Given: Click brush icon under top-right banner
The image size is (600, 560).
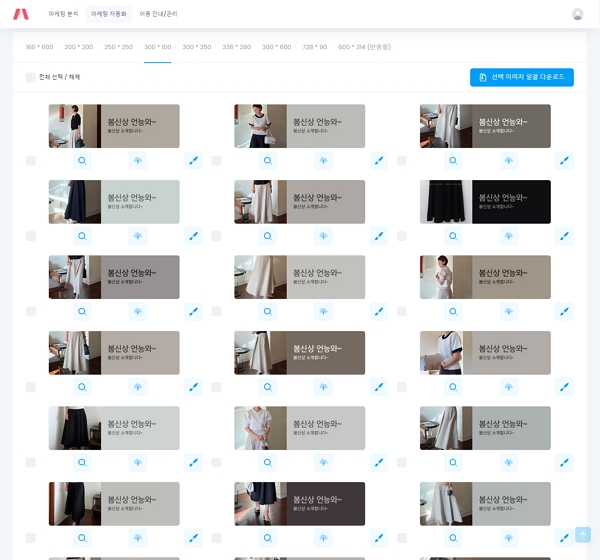Looking at the screenshot, I should pyautogui.click(x=564, y=160).
